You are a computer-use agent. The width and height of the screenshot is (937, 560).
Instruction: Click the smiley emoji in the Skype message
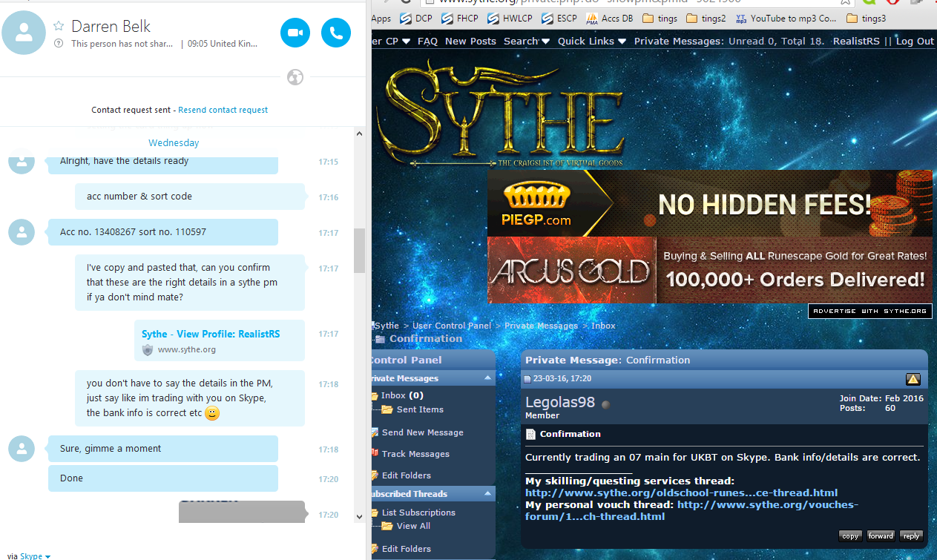click(212, 413)
